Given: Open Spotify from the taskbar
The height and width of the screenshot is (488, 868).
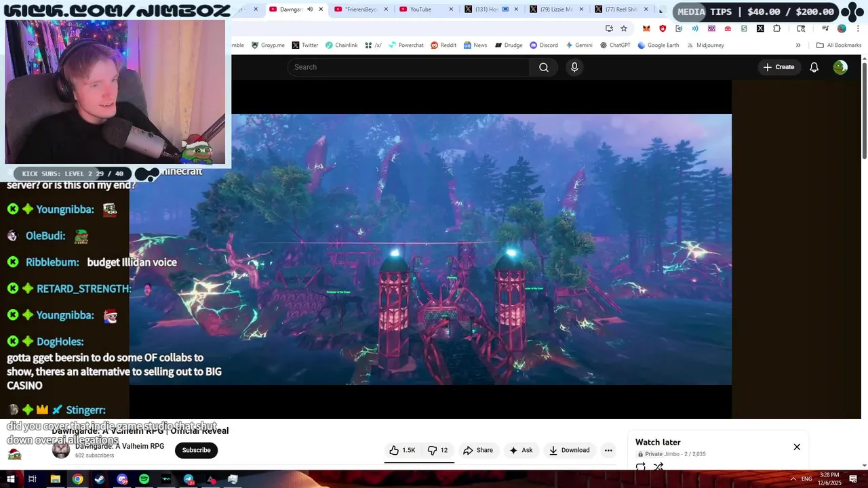Looking at the screenshot, I should pos(144,479).
